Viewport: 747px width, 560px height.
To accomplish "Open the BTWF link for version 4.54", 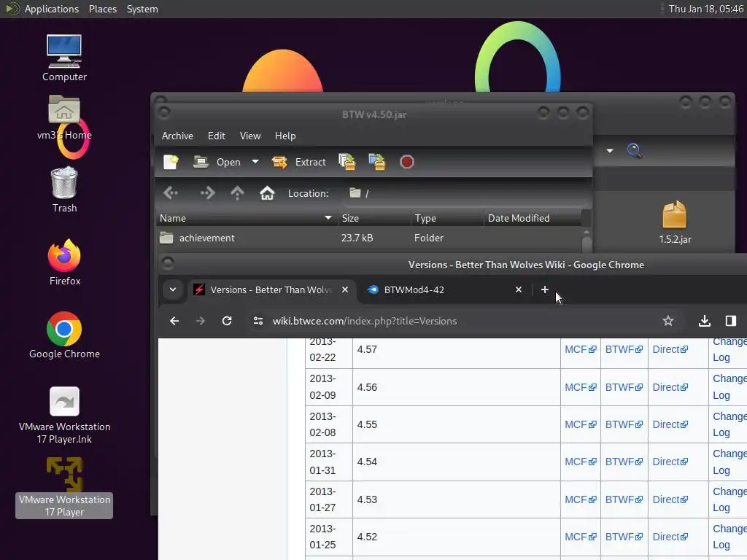I will click(624, 462).
